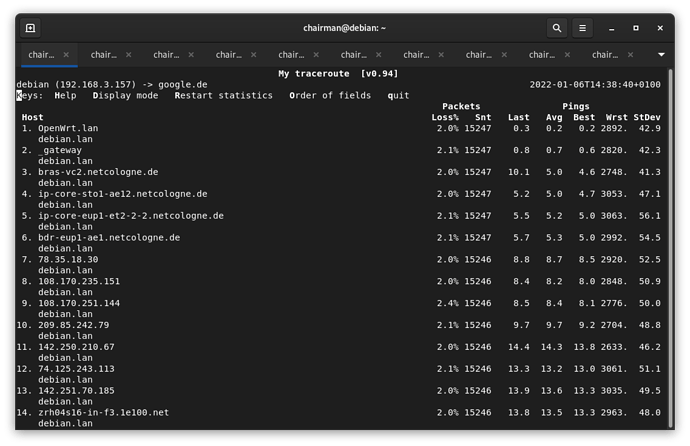Click the StDev column header
This screenshot has height=446, width=690.
click(647, 117)
